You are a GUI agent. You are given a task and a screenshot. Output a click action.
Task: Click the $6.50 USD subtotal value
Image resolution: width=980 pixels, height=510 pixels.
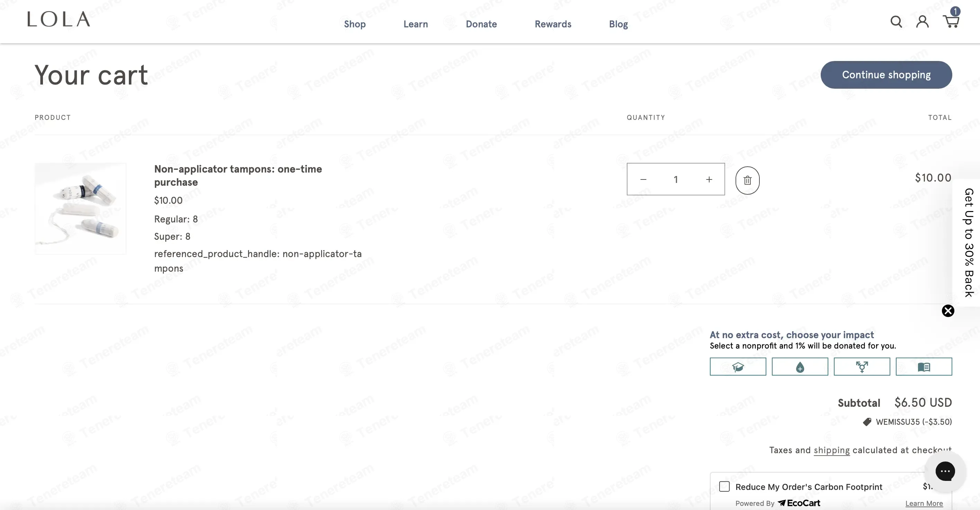tap(923, 402)
